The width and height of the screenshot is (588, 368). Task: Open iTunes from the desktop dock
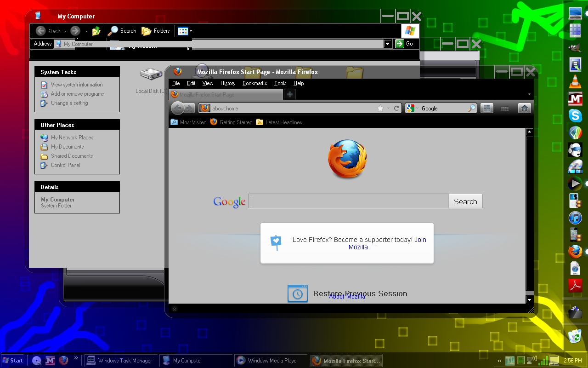tap(575, 218)
